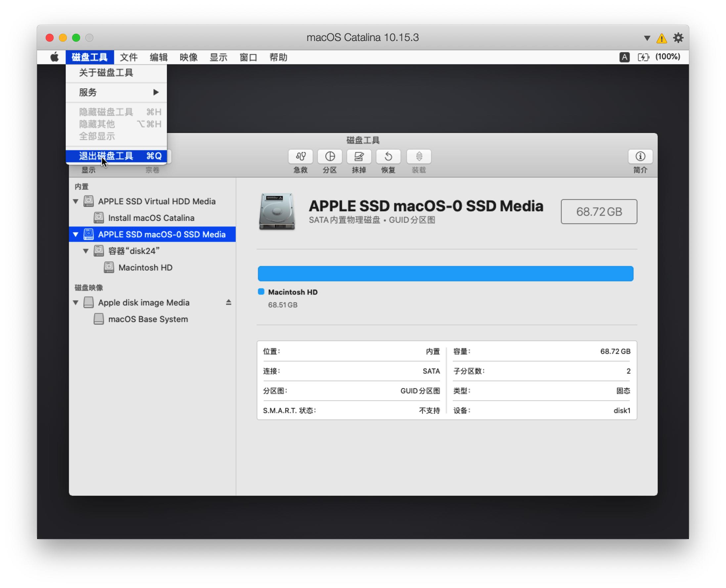Click the Erase (抹掉) toolbar icon
Image resolution: width=726 pixels, height=588 pixels.
click(x=359, y=156)
